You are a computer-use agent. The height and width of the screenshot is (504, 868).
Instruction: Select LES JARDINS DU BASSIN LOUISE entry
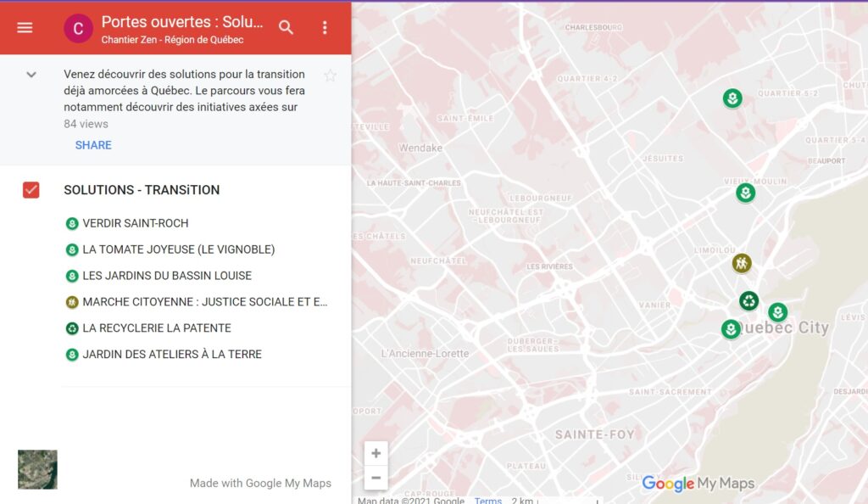(x=167, y=276)
